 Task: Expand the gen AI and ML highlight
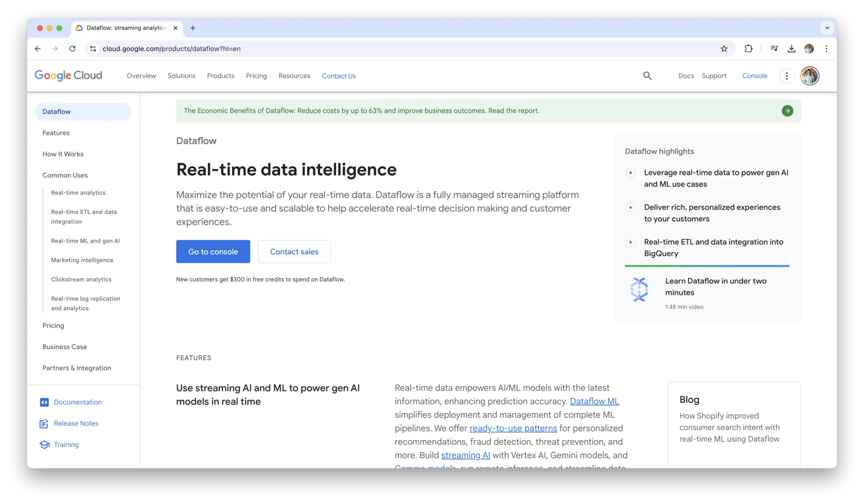[x=630, y=172]
